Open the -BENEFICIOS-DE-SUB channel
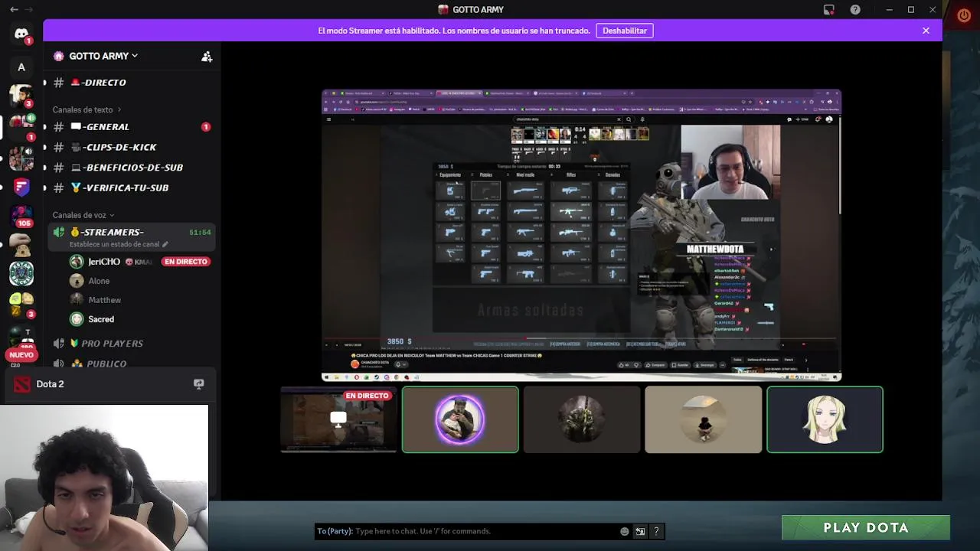 click(x=130, y=167)
